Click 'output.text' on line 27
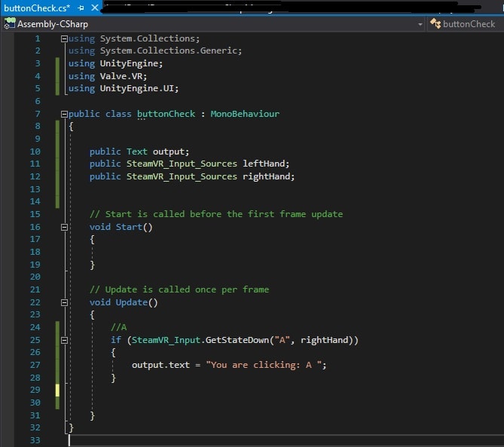This screenshot has height=447, width=504. [160, 365]
